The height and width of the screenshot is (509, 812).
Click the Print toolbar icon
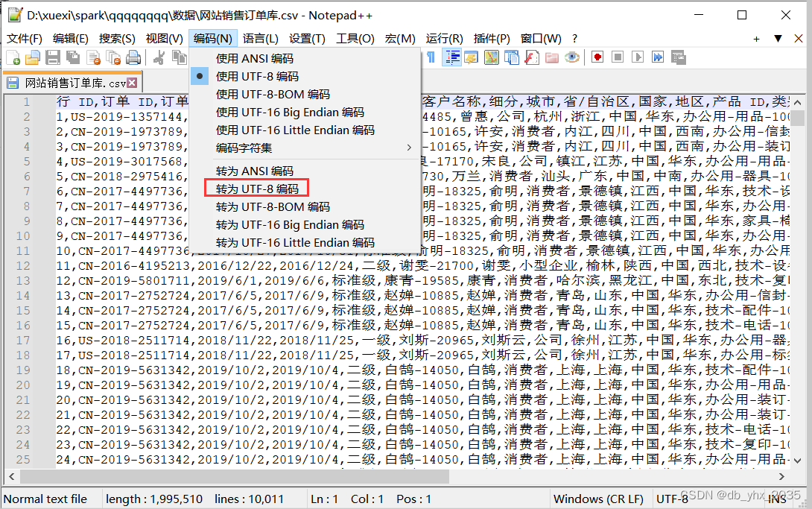point(133,57)
